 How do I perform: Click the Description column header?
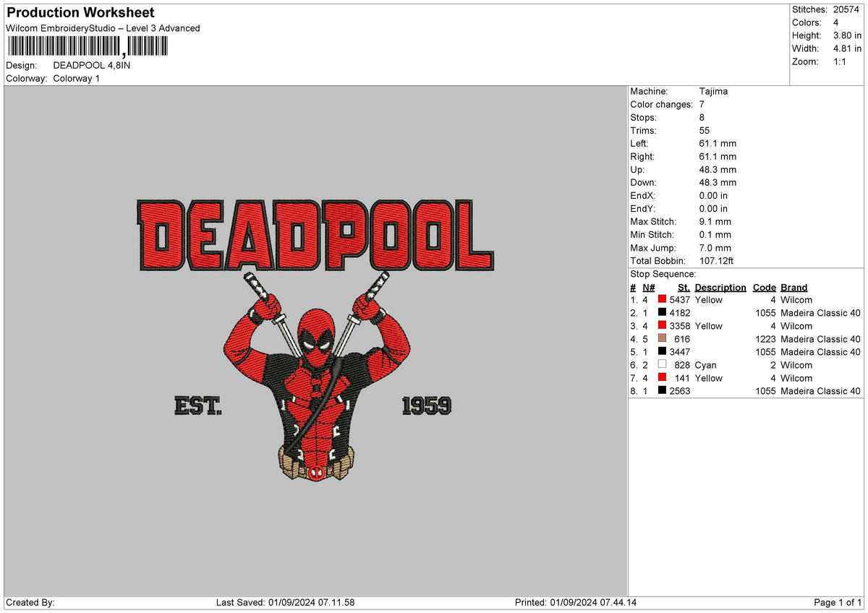click(x=720, y=287)
